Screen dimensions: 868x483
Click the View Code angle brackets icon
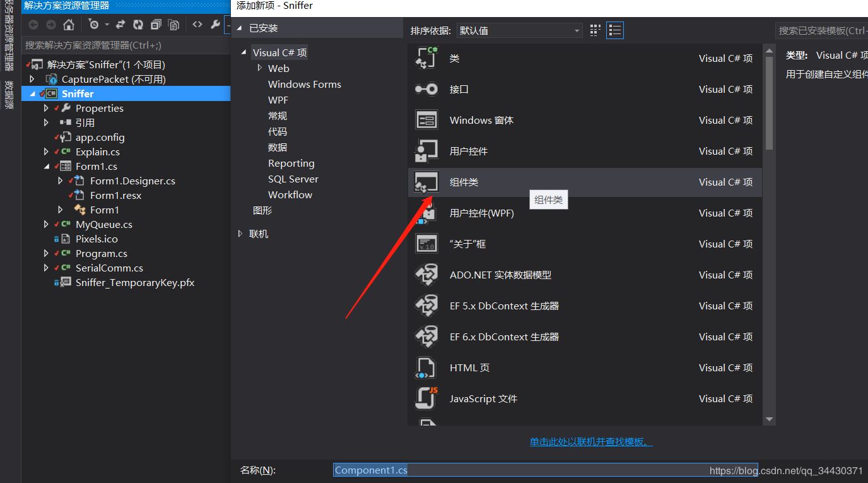coord(197,25)
